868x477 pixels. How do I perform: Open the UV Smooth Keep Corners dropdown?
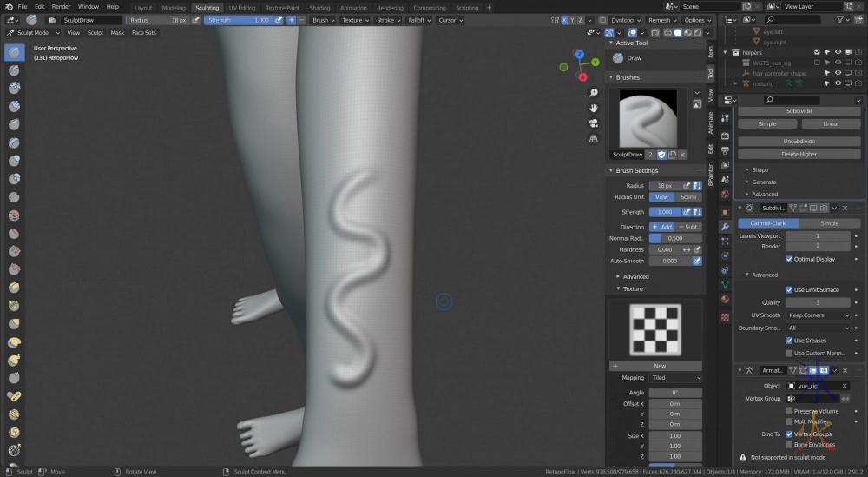[819, 315]
